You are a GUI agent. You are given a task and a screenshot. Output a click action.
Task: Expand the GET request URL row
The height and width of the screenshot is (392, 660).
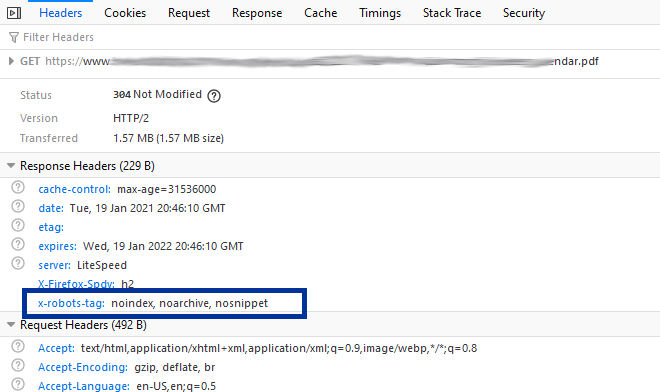pos(11,61)
